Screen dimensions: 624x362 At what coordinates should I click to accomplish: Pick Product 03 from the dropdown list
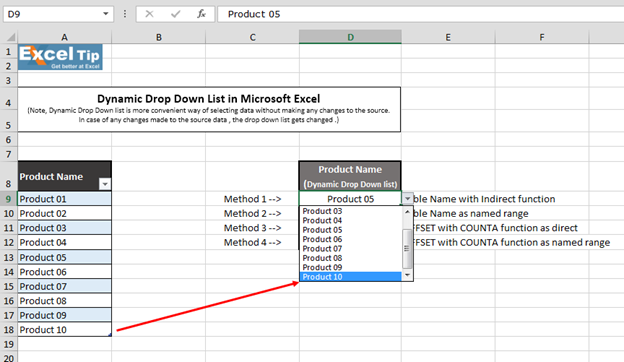(350, 211)
